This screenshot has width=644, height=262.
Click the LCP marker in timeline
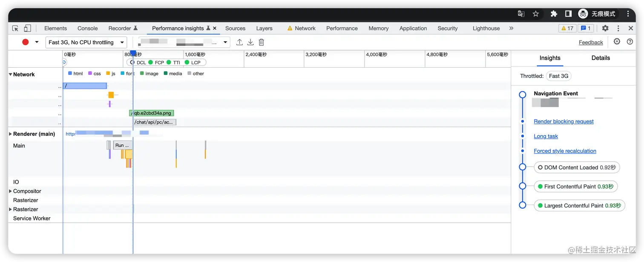[193, 63]
